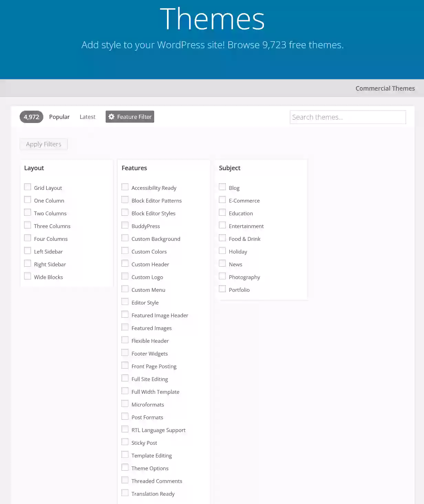Enable the One Column layout filter

click(x=28, y=199)
